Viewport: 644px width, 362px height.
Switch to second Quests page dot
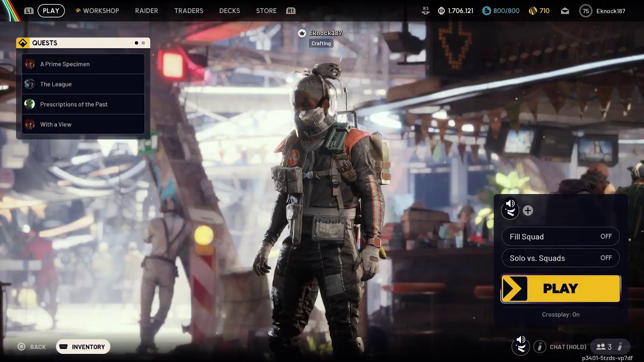pyautogui.click(x=143, y=43)
